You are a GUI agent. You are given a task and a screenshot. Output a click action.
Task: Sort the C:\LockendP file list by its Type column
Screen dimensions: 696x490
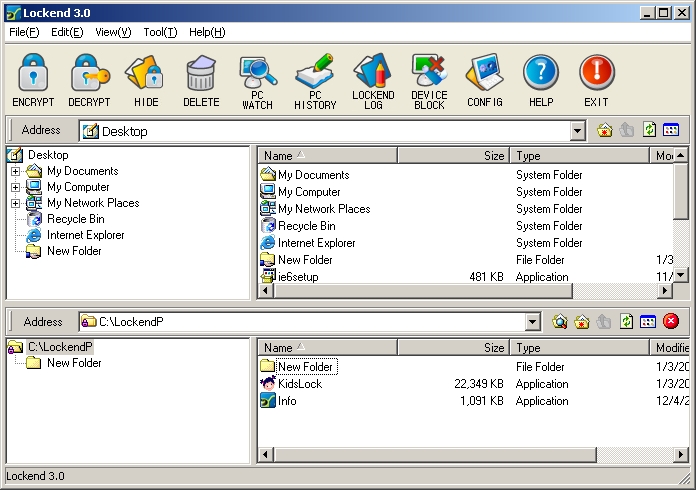point(580,348)
